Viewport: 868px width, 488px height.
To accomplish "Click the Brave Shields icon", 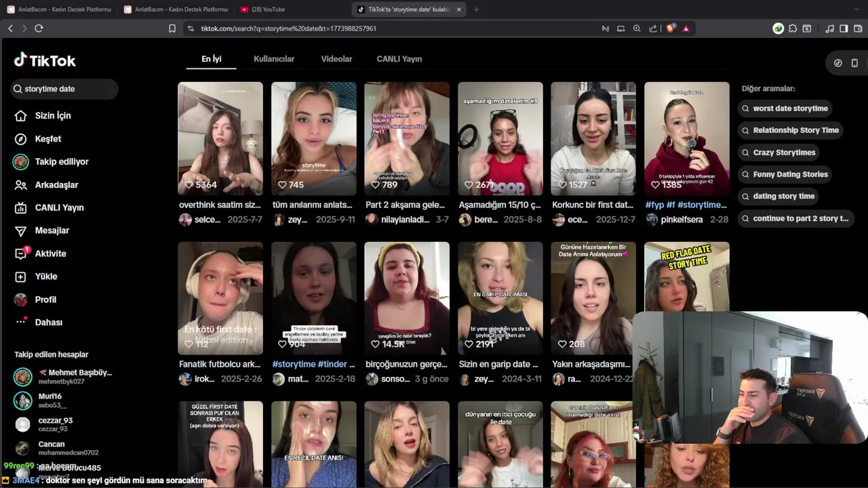I will coord(671,28).
